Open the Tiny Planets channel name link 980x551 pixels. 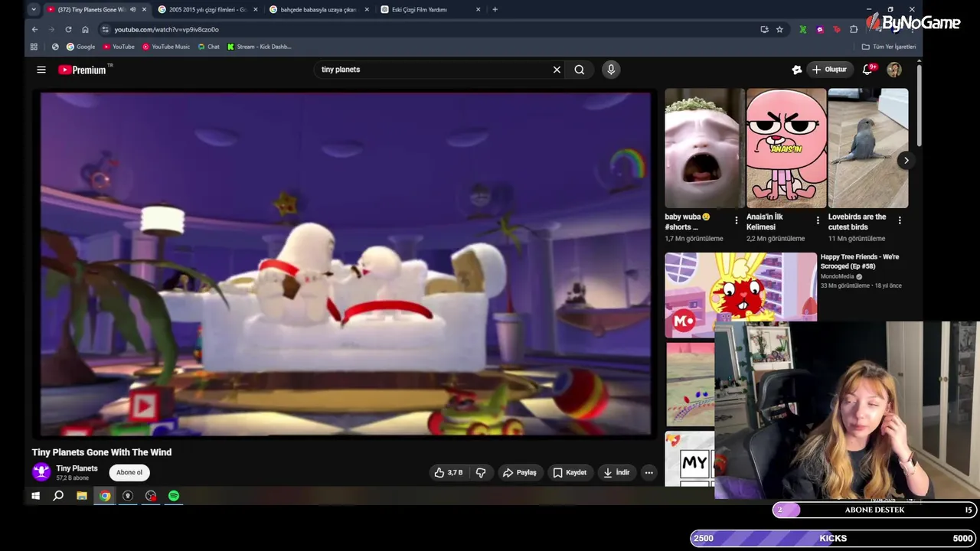77,468
